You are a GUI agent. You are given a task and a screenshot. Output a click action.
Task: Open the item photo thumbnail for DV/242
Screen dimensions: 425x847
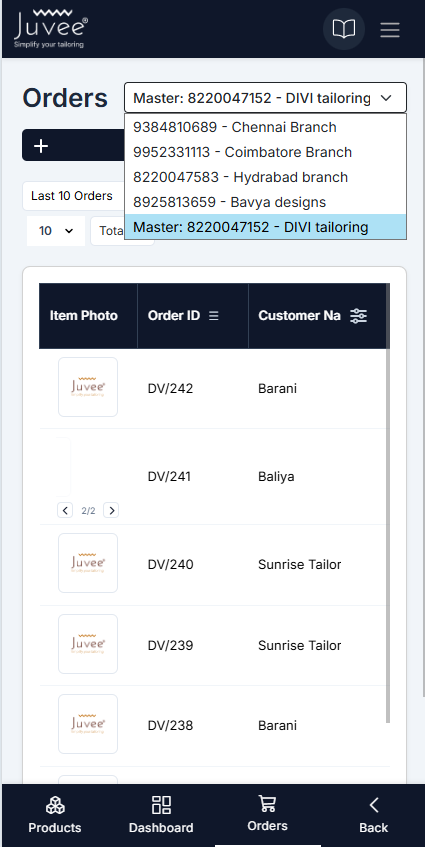click(88, 387)
